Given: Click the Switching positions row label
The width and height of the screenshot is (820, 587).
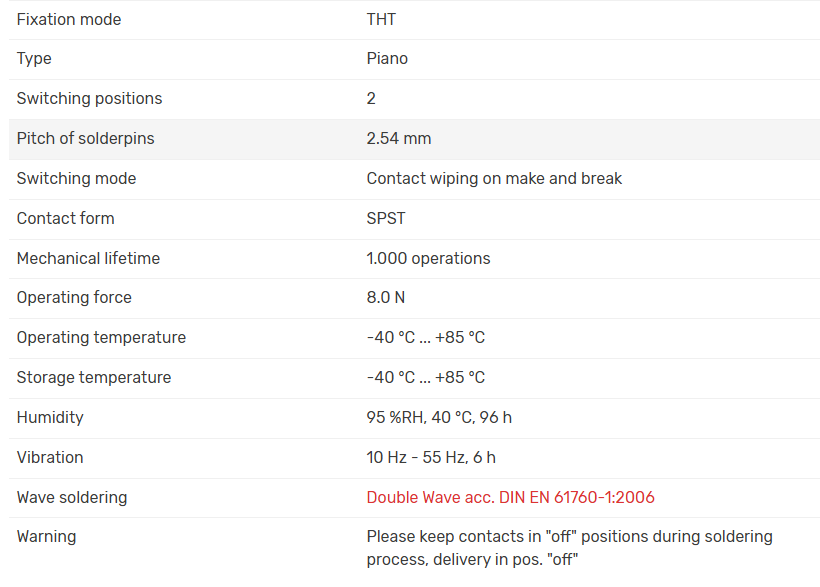Looking at the screenshot, I should [x=89, y=98].
